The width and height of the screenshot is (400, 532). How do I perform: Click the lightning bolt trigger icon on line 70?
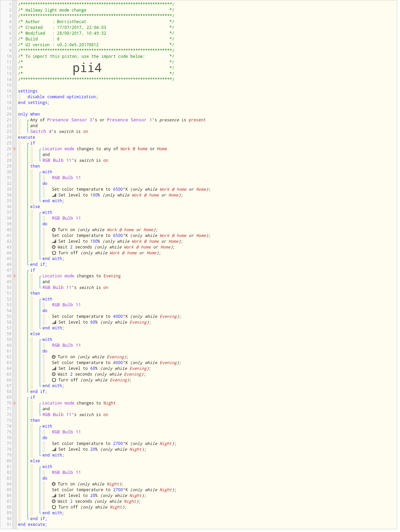click(x=15, y=403)
